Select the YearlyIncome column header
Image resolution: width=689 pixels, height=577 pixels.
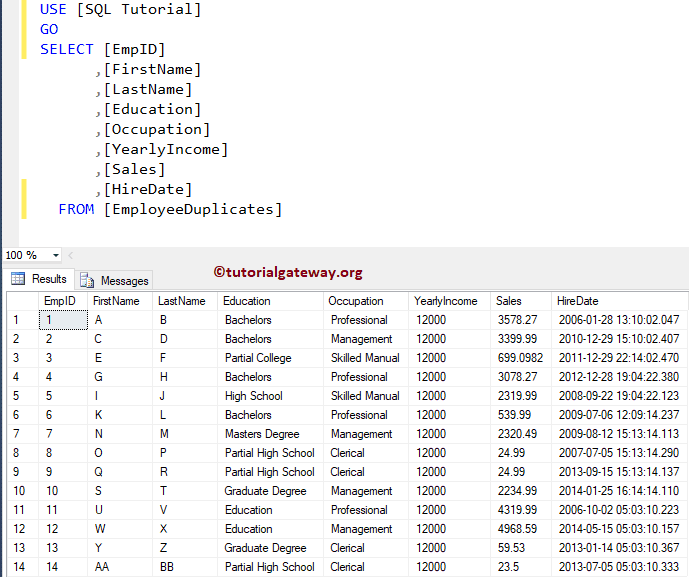pos(445,301)
